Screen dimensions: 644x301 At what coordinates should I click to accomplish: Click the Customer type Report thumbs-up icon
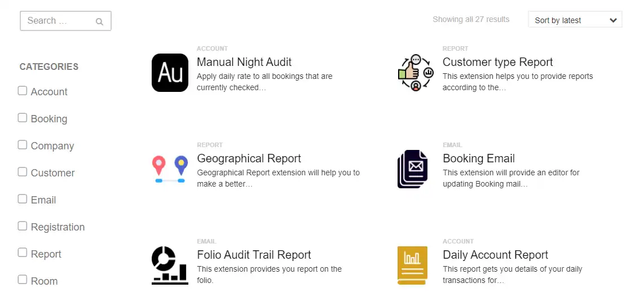click(416, 73)
